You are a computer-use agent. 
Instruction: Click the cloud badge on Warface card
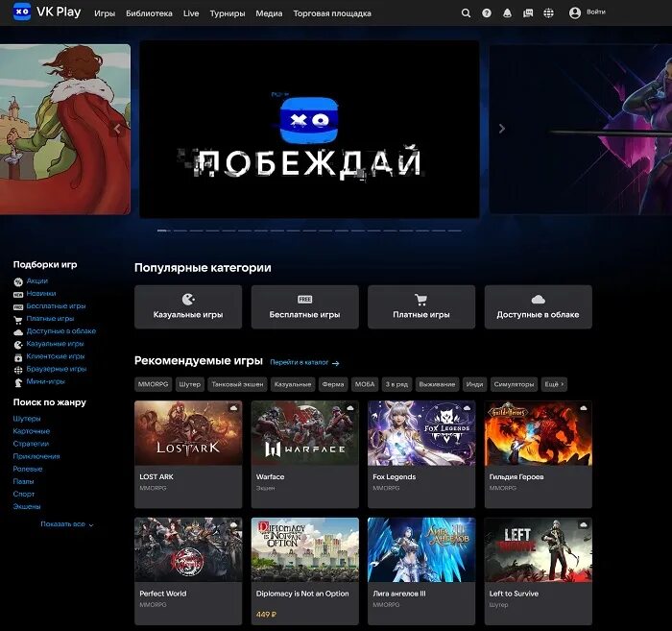click(x=350, y=407)
